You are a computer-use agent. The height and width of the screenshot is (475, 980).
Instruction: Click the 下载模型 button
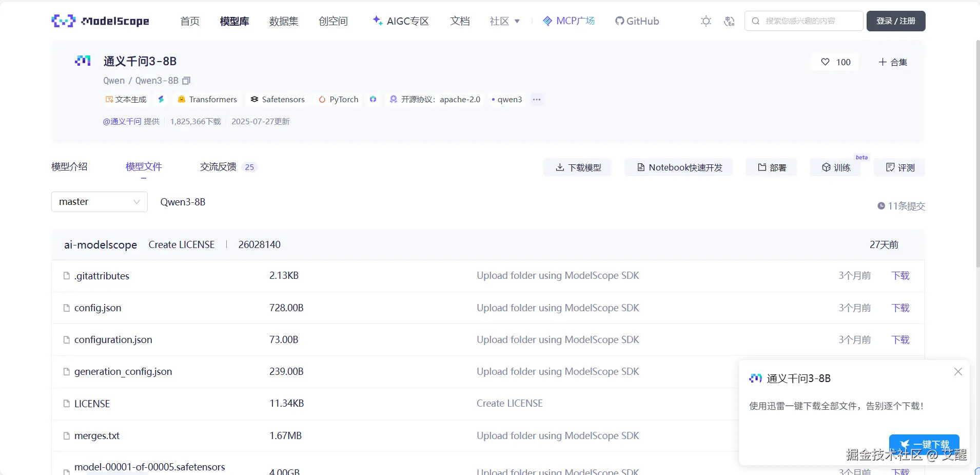[578, 167]
